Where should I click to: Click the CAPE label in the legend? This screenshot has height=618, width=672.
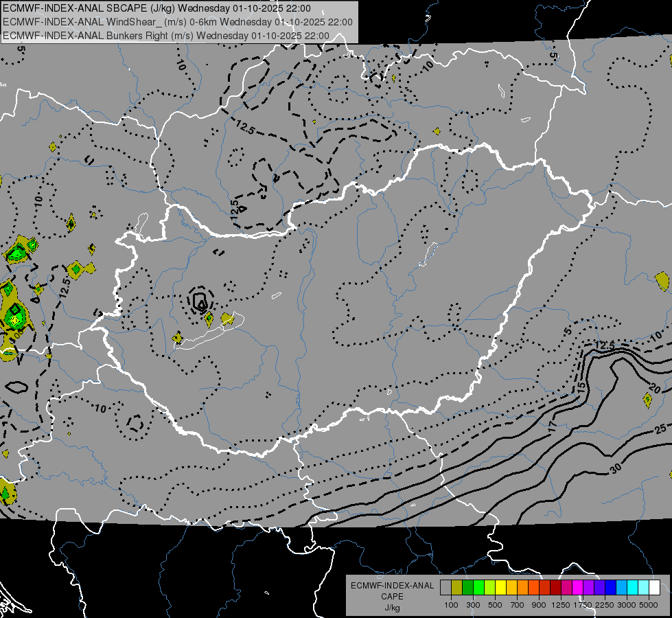coord(392,597)
